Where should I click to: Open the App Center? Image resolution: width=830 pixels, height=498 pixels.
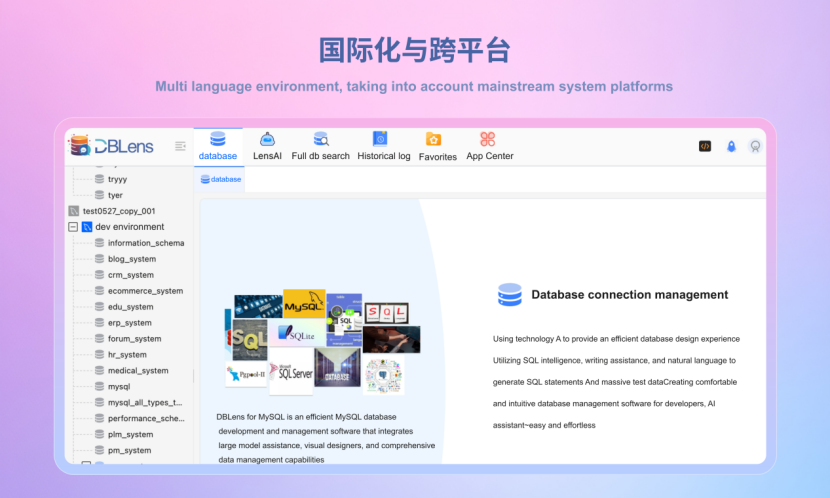[490, 147]
